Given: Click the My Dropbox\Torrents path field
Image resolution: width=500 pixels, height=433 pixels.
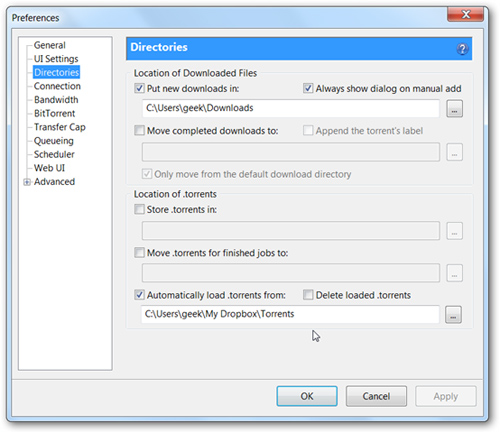Looking at the screenshot, I should (x=290, y=314).
